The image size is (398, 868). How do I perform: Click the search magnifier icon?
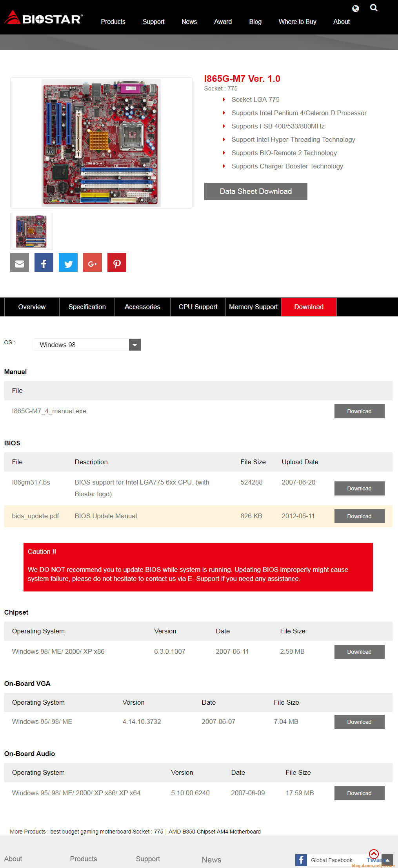tap(374, 8)
